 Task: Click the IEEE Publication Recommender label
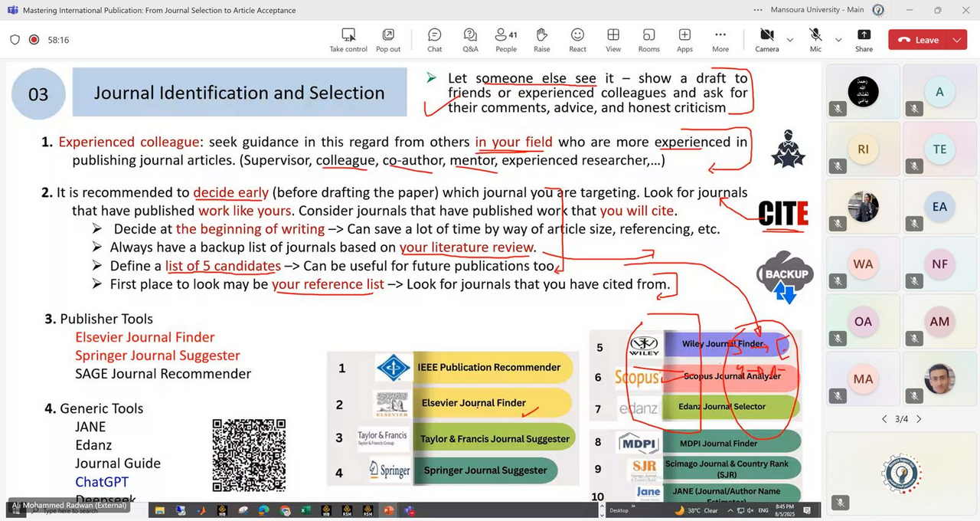click(489, 367)
